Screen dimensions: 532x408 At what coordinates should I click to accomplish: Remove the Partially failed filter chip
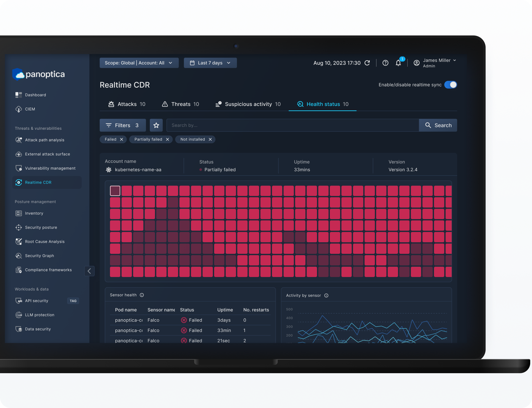pos(168,139)
